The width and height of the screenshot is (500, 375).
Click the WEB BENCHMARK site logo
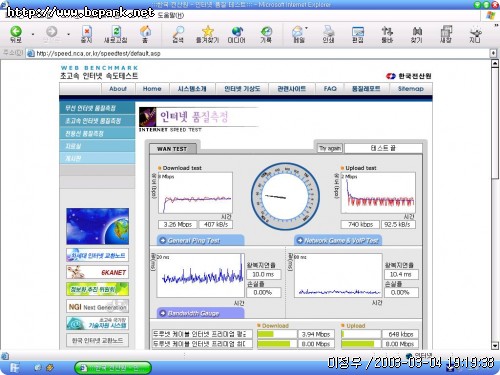pos(99,72)
